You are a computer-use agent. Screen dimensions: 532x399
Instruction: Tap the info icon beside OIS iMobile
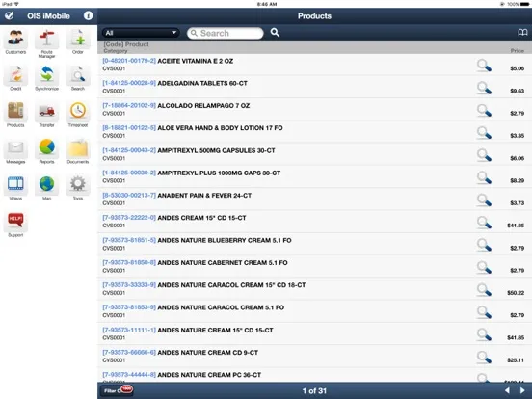[89, 15]
